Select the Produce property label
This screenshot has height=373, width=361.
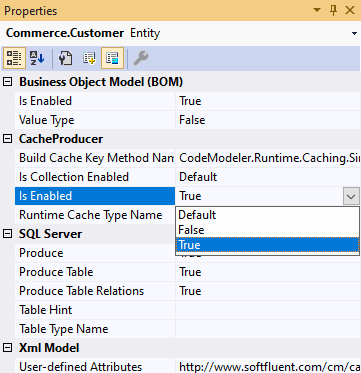click(95, 253)
